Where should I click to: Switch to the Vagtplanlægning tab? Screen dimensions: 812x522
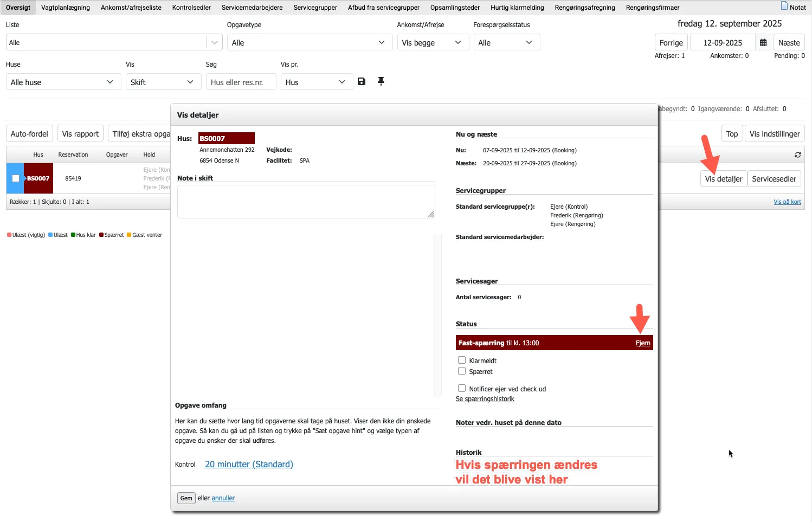point(66,8)
